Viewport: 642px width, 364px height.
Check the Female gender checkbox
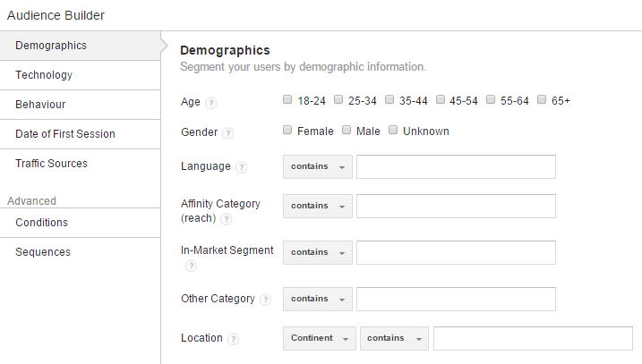tap(287, 130)
